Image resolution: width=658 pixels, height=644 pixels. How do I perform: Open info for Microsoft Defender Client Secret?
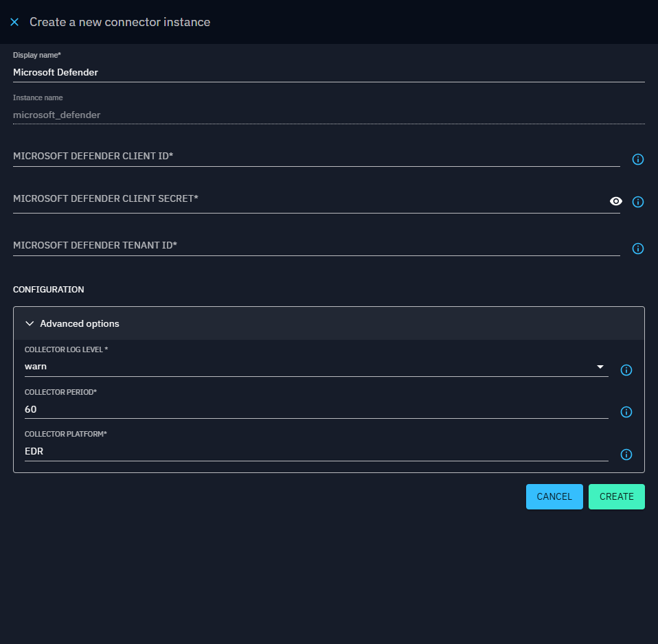pyautogui.click(x=637, y=202)
